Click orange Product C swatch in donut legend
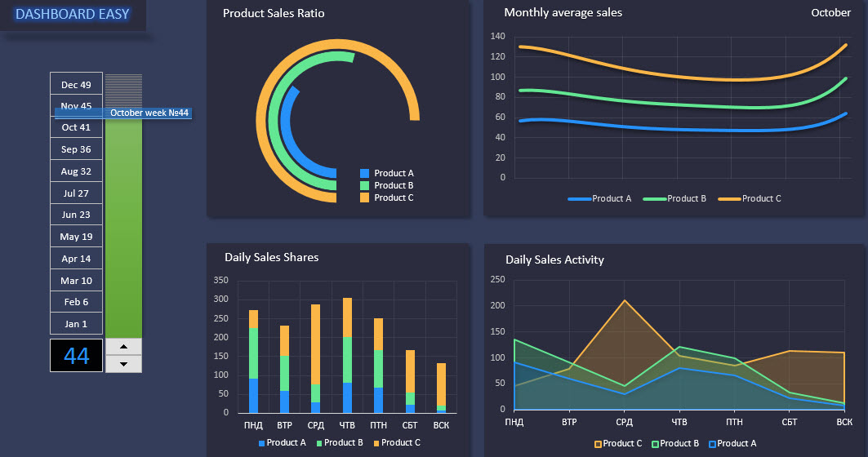The width and height of the screenshot is (868, 457). pos(364,197)
